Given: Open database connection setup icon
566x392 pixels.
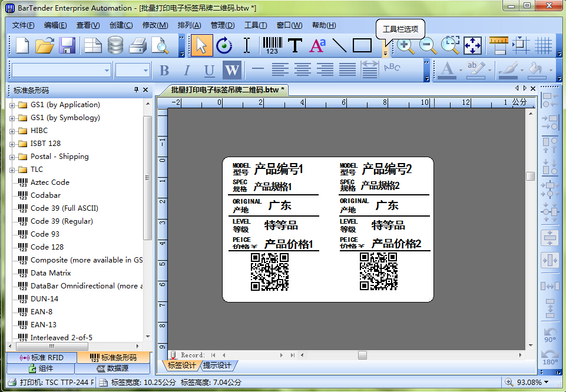Looking at the screenshot, I should point(115,46).
